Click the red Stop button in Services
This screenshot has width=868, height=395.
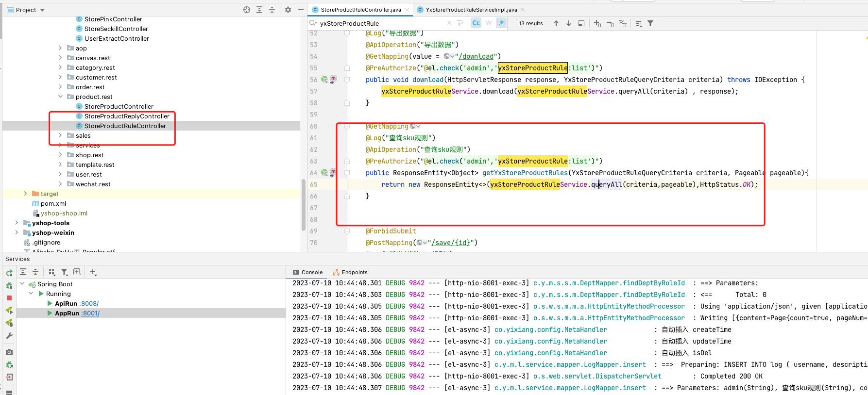click(9, 298)
